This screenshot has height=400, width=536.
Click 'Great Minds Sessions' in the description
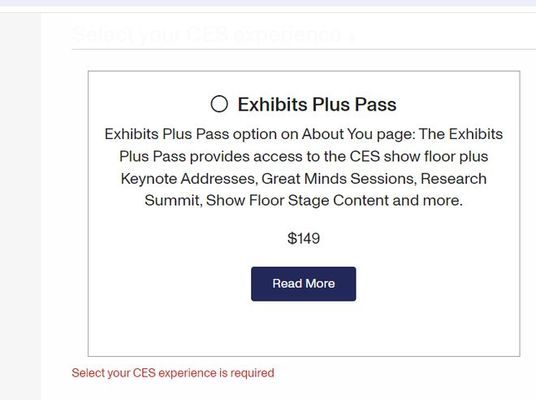pyautogui.click(x=339, y=178)
